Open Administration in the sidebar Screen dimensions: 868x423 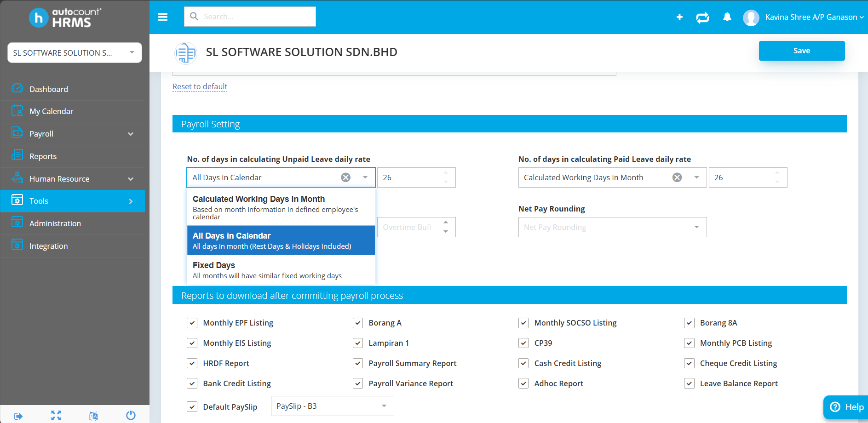coord(55,223)
